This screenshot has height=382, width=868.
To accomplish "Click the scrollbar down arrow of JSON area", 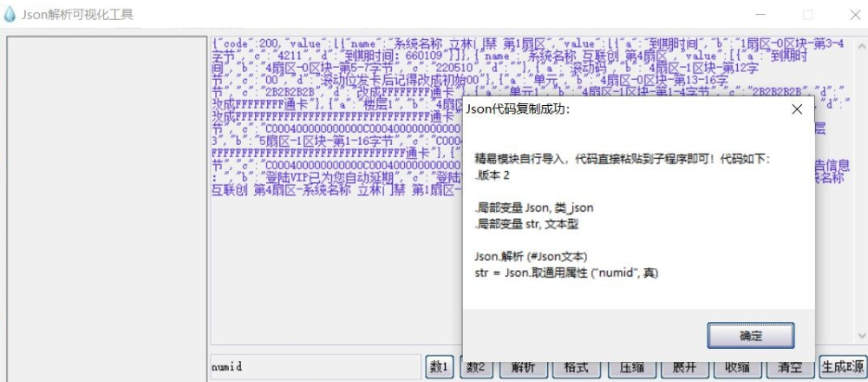I will click(x=861, y=336).
